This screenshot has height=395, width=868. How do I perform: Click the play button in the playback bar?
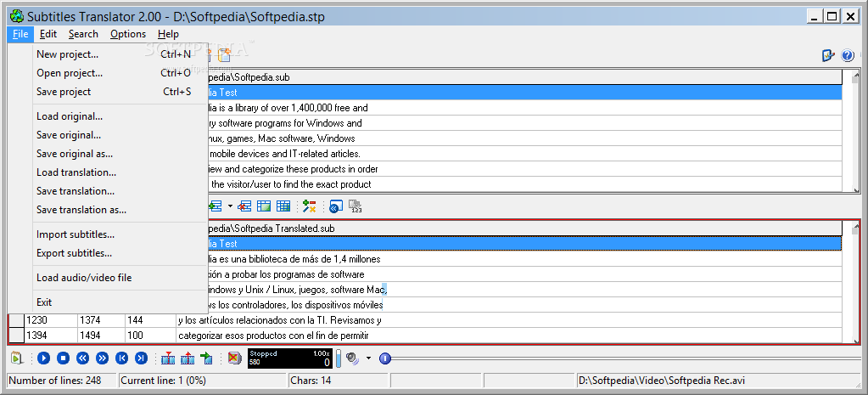coord(44,358)
